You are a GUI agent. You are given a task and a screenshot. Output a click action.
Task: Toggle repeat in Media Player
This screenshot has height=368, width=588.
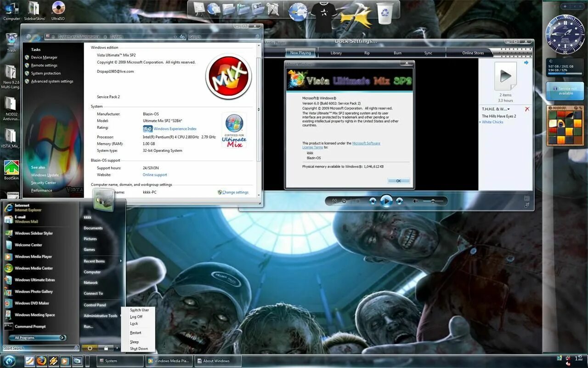point(345,201)
